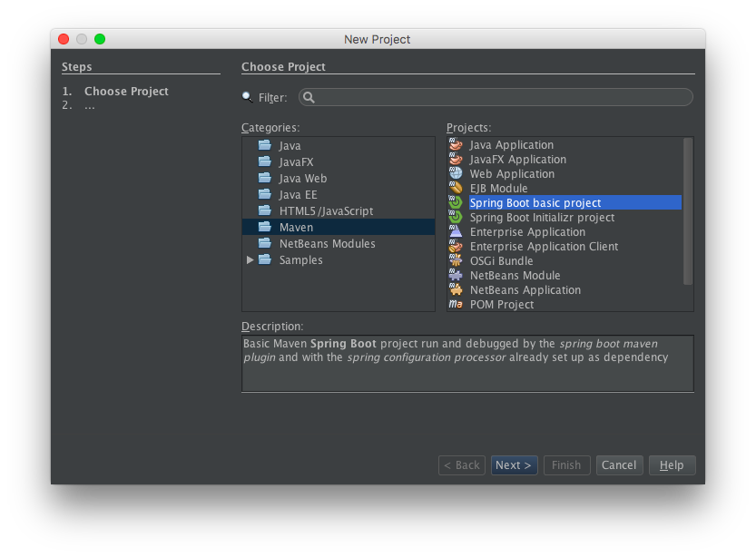Screen dimensions: 756x557
Task: Click the JavaFX category folder icon
Action: (x=265, y=161)
